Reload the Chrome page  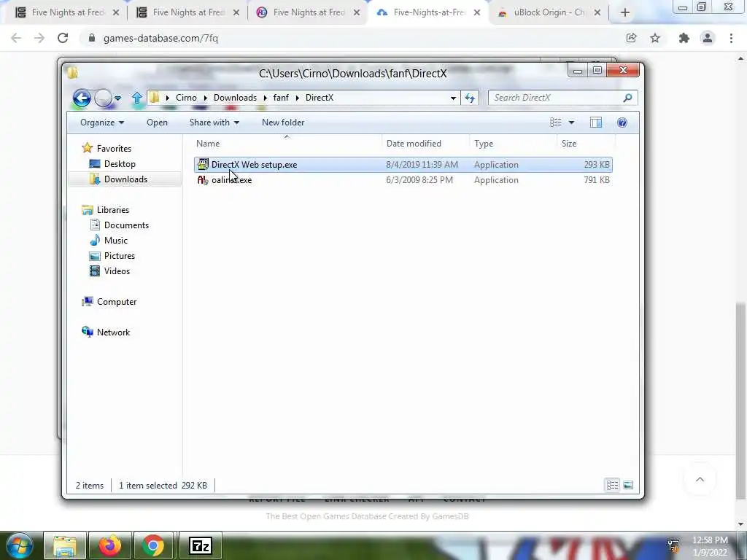(63, 38)
